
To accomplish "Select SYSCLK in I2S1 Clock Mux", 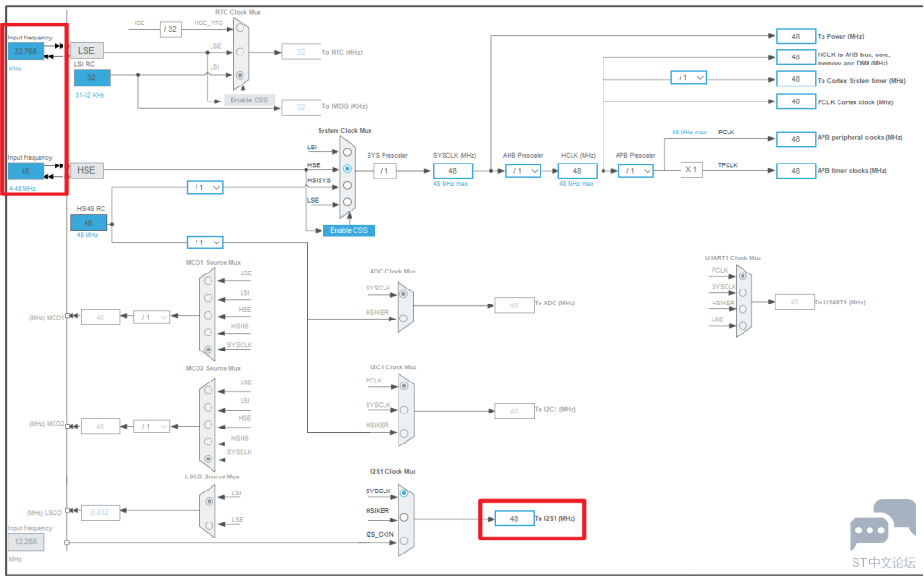I will click(x=404, y=493).
